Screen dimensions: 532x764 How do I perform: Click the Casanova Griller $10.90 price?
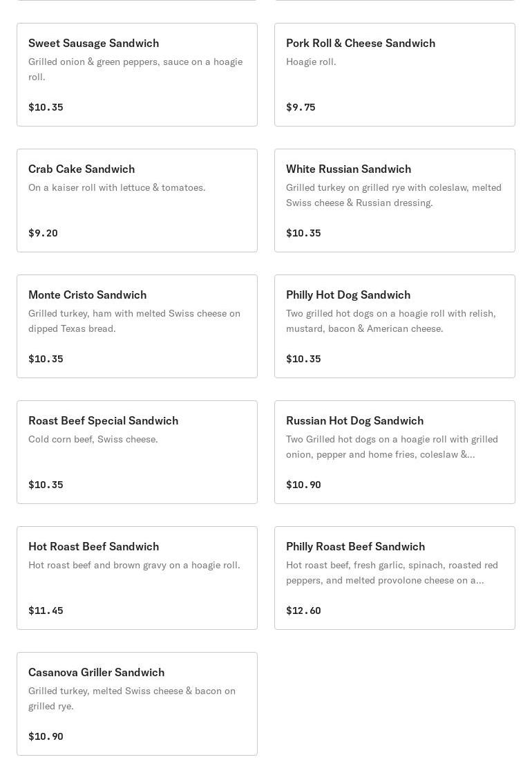(46, 736)
